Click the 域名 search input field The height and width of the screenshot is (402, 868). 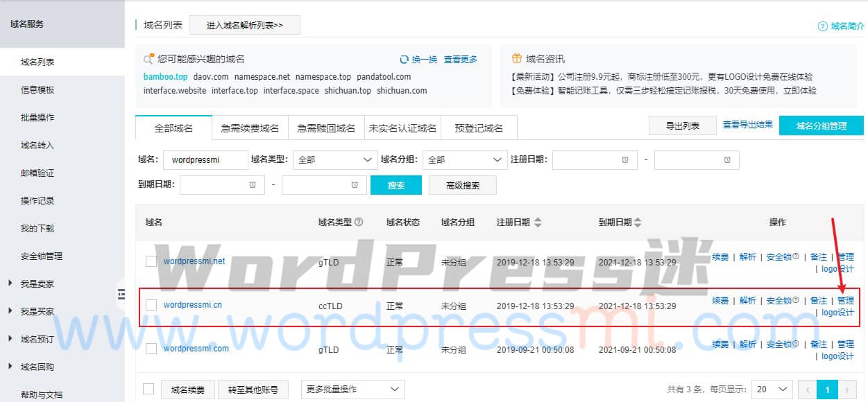click(x=205, y=159)
